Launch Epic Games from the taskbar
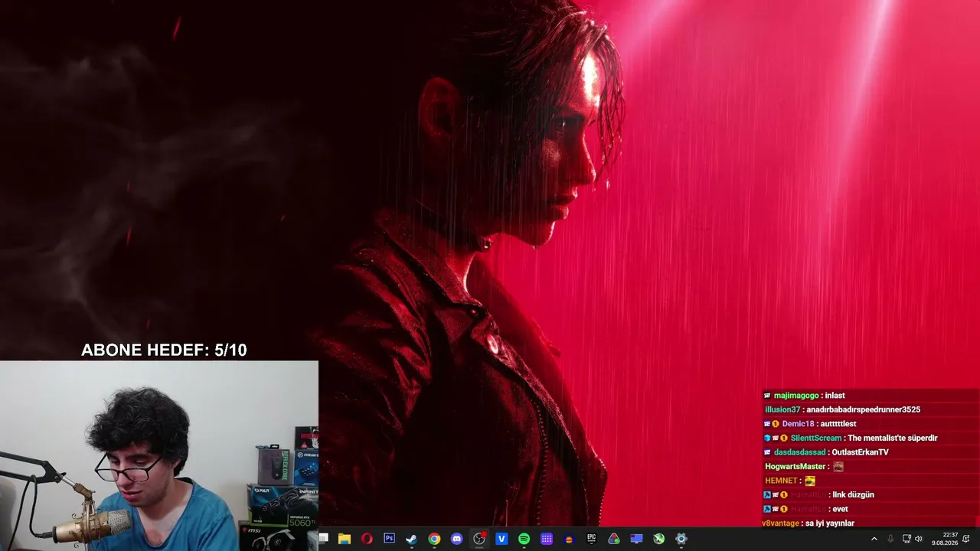The image size is (980, 551). coord(591,539)
